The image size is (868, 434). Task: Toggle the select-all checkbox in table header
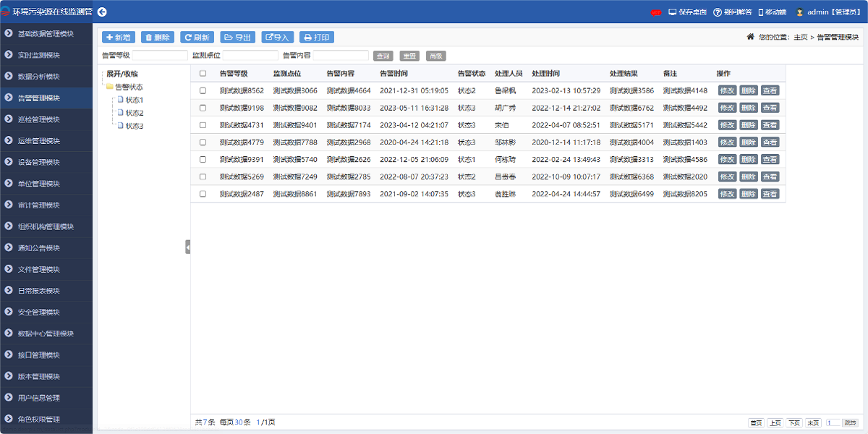pos(203,74)
